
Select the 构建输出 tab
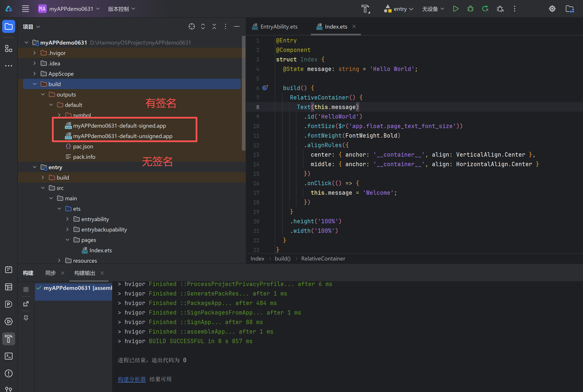pos(85,273)
